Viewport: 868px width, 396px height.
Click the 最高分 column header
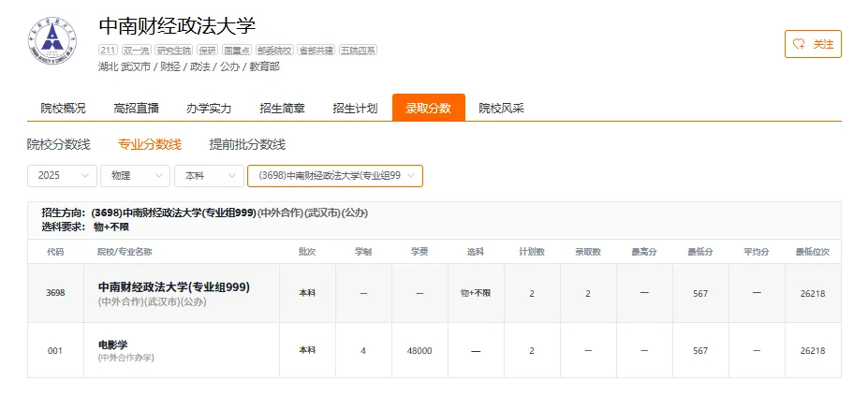coord(644,252)
